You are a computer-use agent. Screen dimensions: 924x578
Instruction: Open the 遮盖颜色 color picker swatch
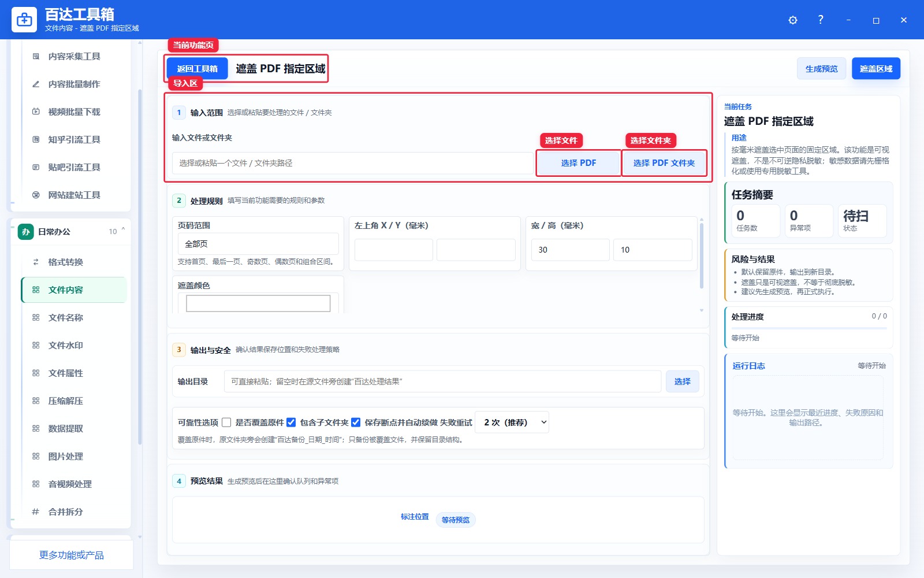click(258, 303)
